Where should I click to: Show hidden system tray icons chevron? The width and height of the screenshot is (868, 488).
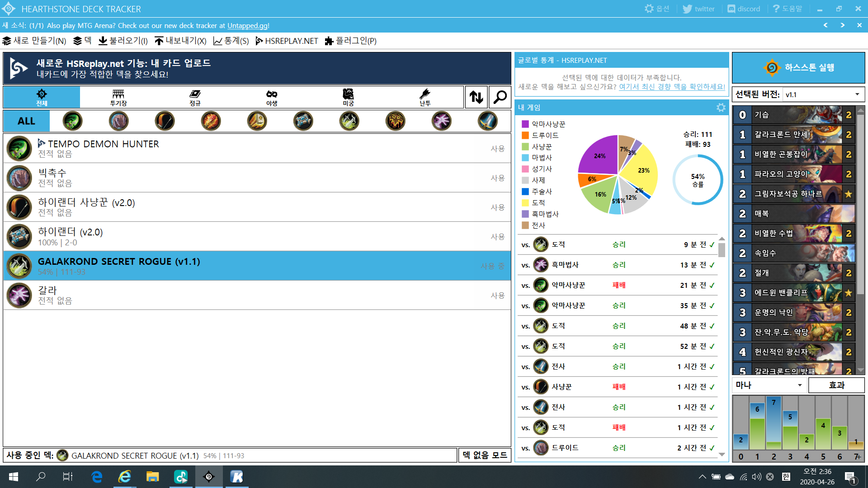702,477
